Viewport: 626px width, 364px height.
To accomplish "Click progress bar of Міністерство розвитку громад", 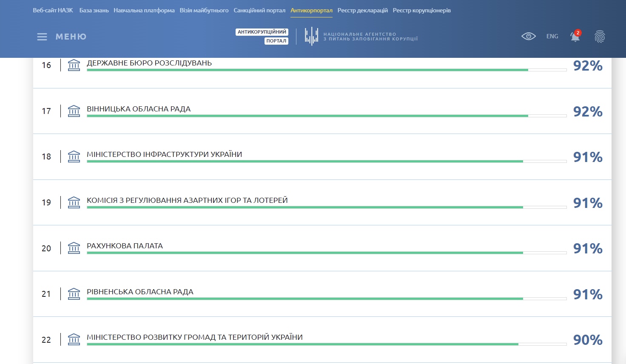I will tap(327, 344).
